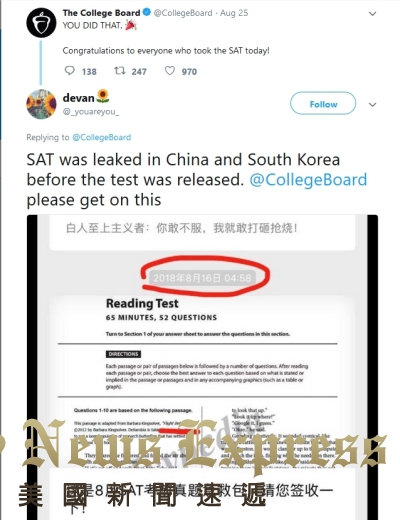Like the College Board tweet via heart icon

point(170,71)
